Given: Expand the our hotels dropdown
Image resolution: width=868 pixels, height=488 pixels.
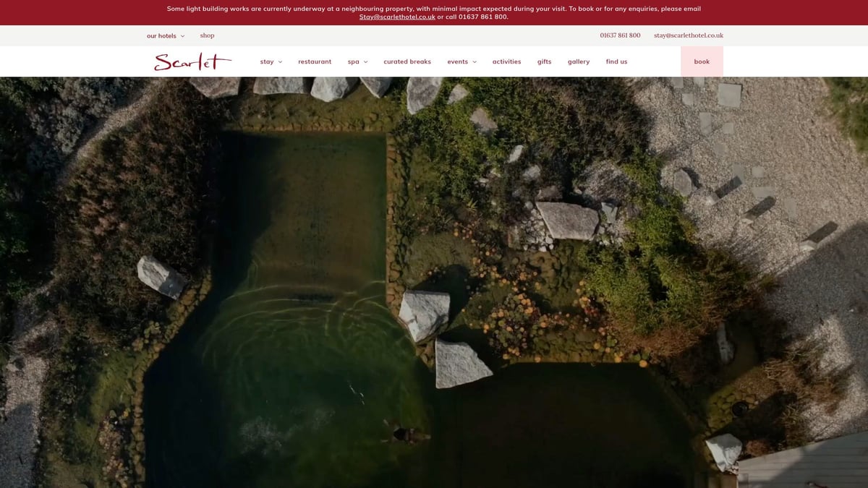Looking at the screenshot, I should coord(166,36).
